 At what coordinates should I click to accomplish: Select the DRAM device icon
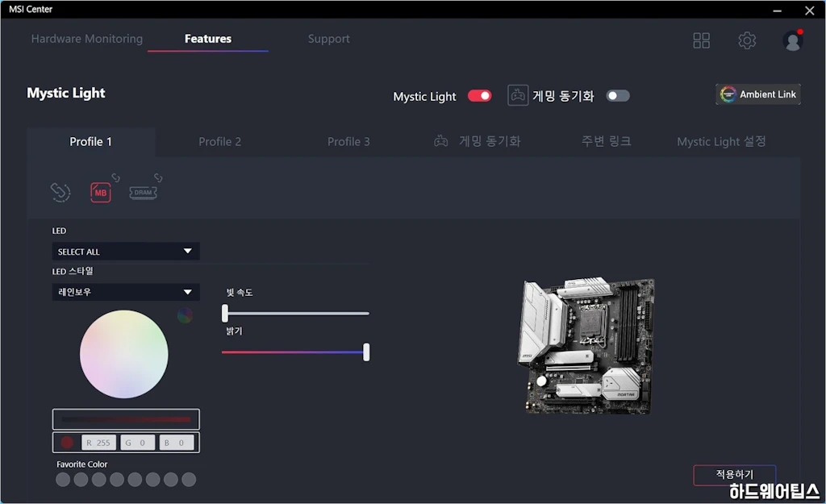pos(143,192)
